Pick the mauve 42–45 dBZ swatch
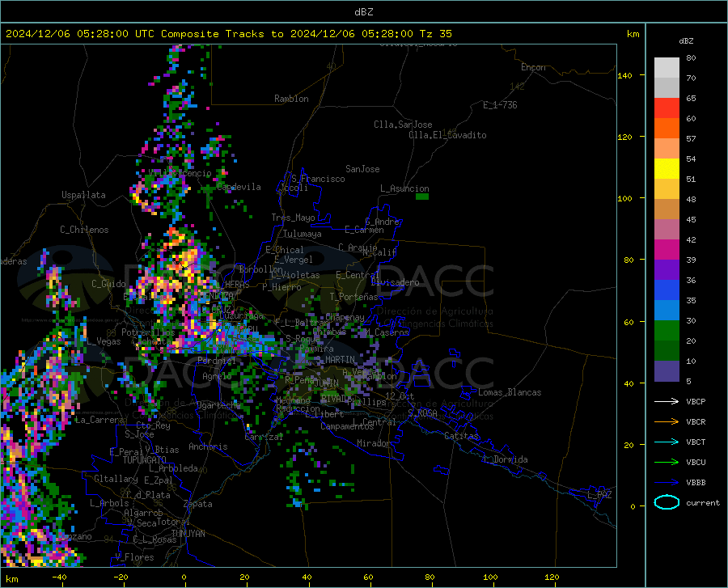The width and height of the screenshot is (728, 588). 667,230
